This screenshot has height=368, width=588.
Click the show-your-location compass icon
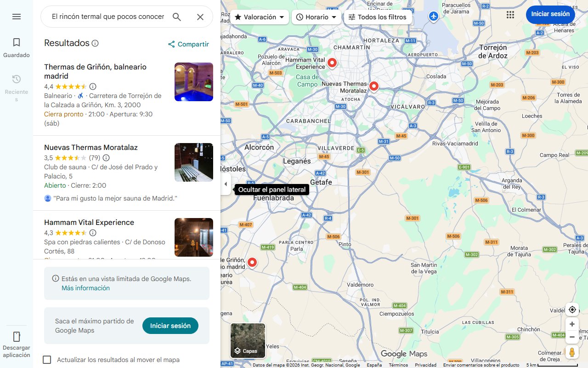[572, 310]
